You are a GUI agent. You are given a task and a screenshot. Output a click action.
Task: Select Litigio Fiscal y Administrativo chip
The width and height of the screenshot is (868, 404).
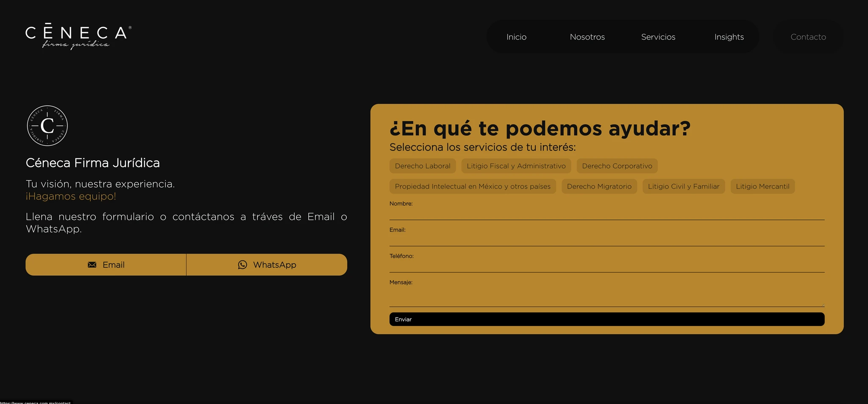(x=516, y=166)
